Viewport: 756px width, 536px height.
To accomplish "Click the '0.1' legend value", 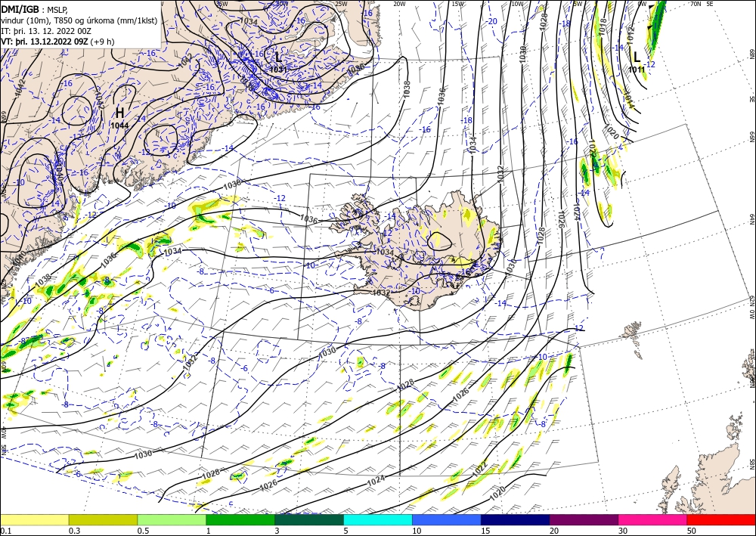I will tap(5, 531).
